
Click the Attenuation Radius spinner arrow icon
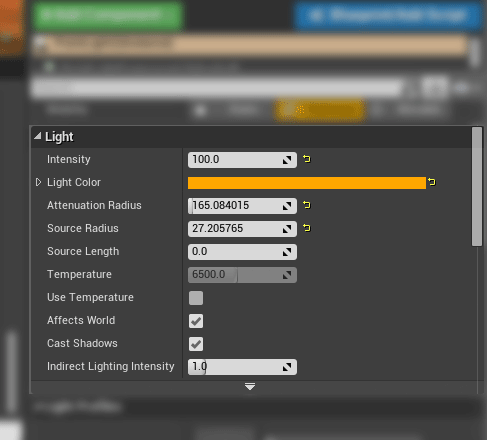pos(287,206)
